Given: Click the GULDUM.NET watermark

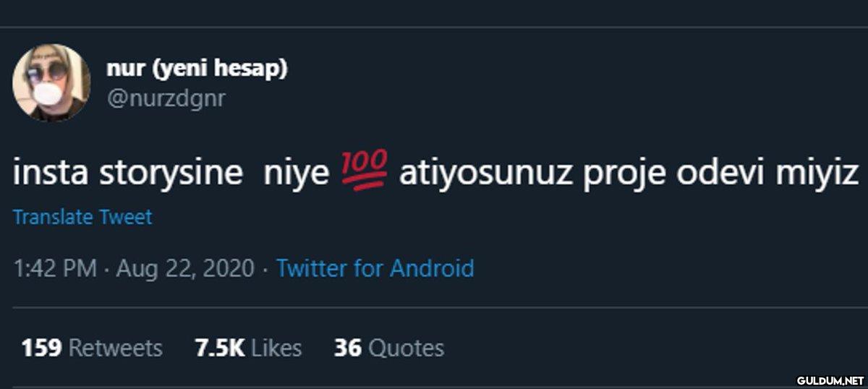Looking at the screenshot, I should click(x=830, y=380).
